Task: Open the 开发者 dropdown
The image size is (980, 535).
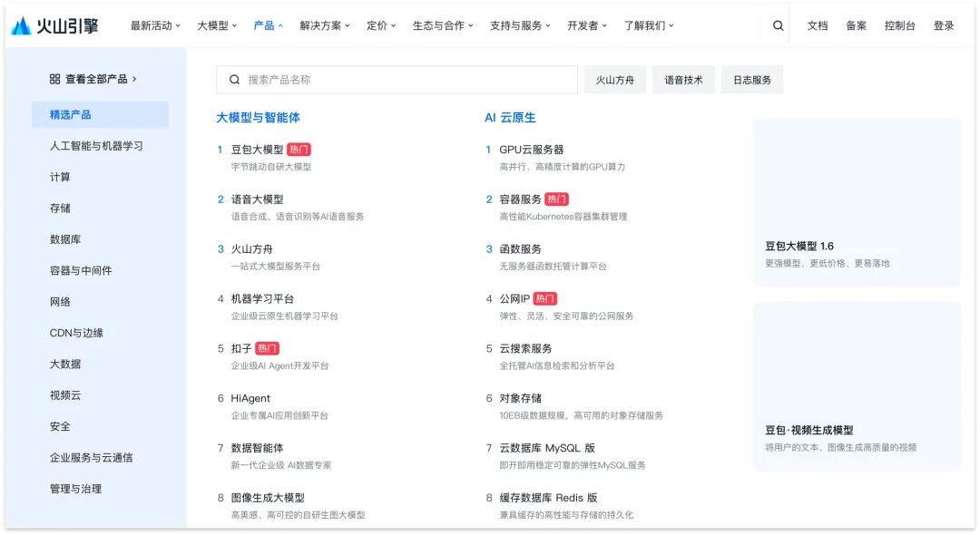Action: click(587, 25)
